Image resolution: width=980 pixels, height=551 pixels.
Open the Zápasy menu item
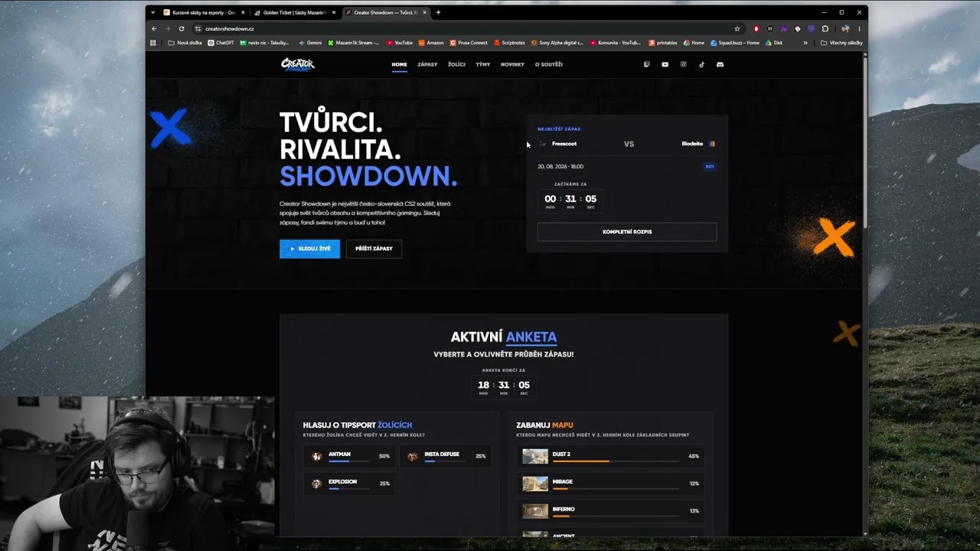point(427,64)
